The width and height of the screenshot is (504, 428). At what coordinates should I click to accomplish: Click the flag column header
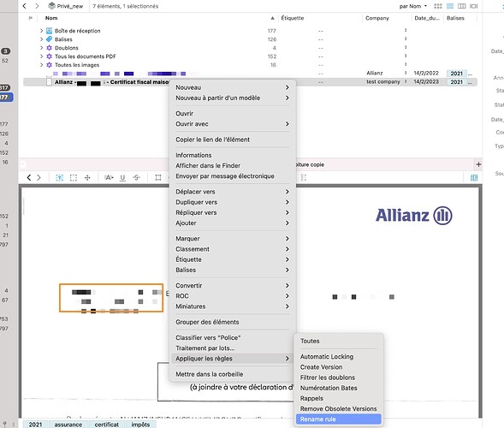31,18
